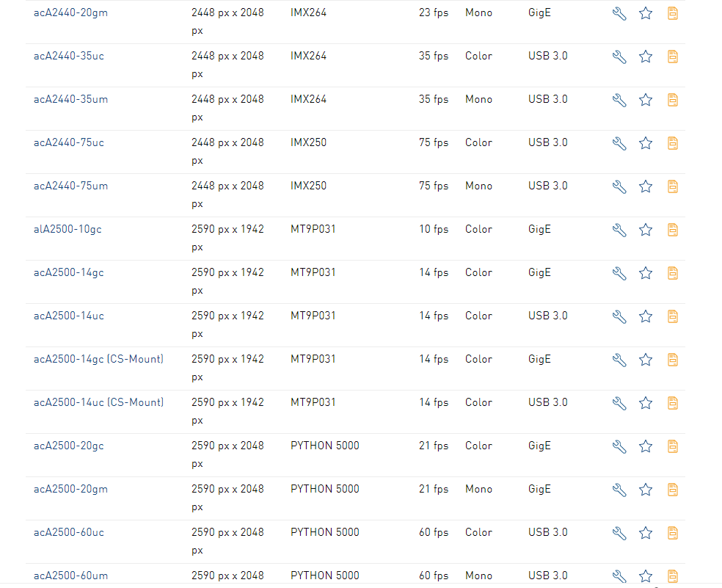
Task: Click the document icon for acA2440-75um
Action: (x=672, y=186)
